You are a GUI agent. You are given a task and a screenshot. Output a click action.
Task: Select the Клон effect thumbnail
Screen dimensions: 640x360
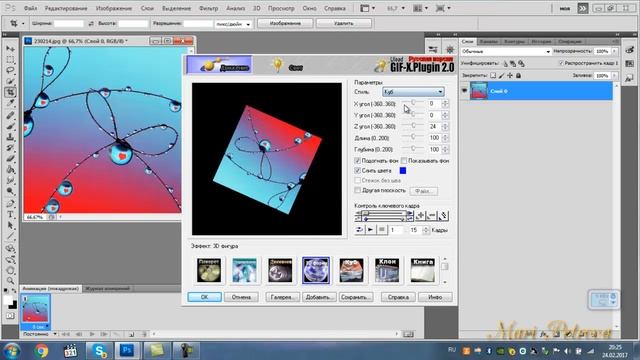tap(387, 270)
